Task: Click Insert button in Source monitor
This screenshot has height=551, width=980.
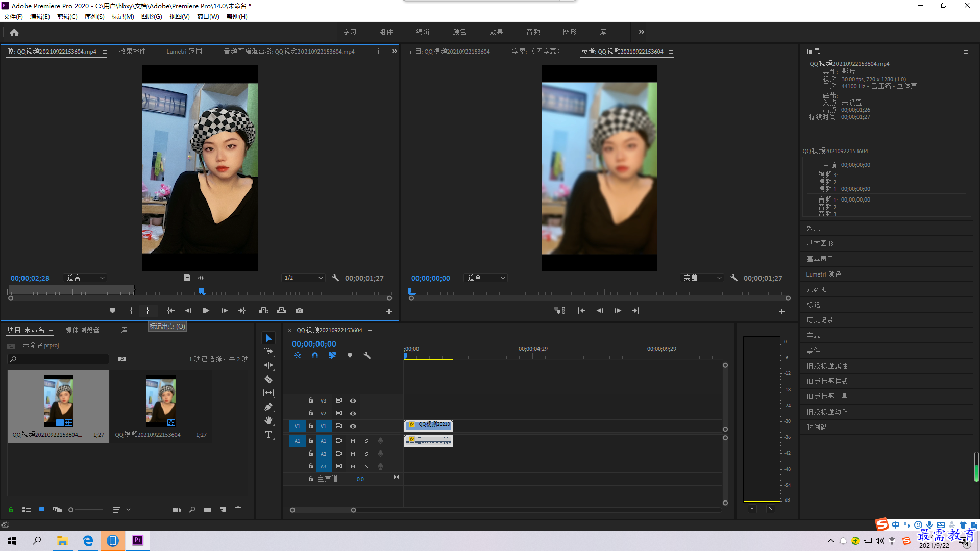Action: pyautogui.click(x=263, y=311)
